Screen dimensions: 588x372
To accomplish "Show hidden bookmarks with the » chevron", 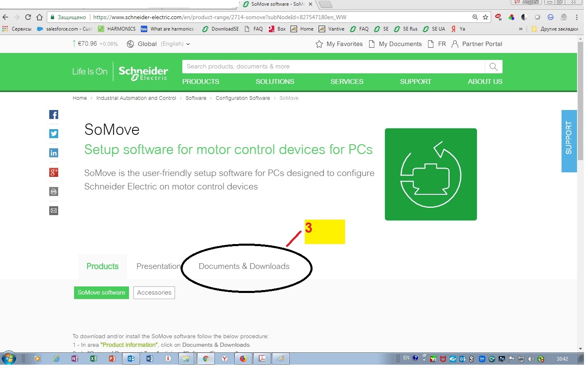I will (x=521, y=29).
